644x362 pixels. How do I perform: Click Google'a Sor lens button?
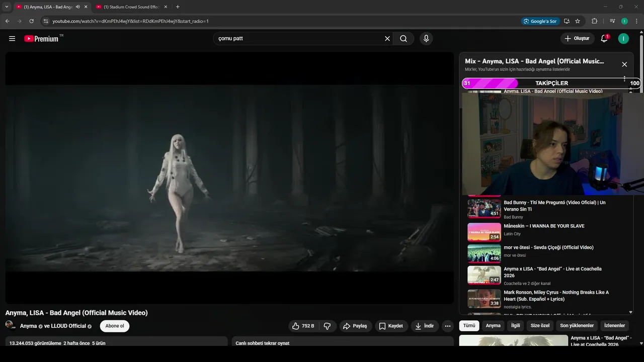[540, 21]
